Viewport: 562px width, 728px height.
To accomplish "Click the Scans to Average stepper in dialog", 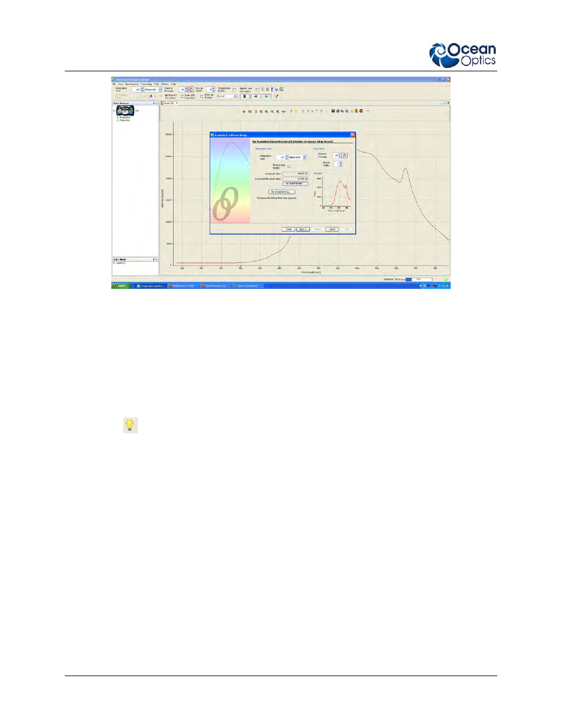I will click(x=339, y=155).
